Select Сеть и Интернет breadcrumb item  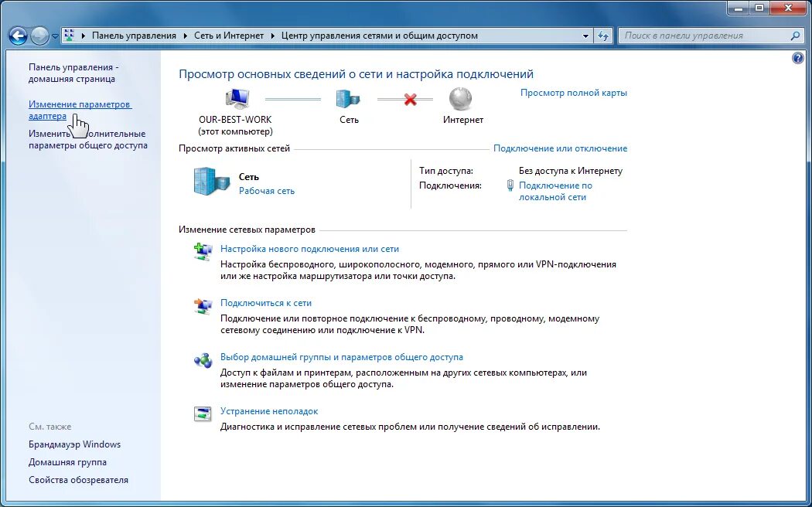tap(228, 36)
